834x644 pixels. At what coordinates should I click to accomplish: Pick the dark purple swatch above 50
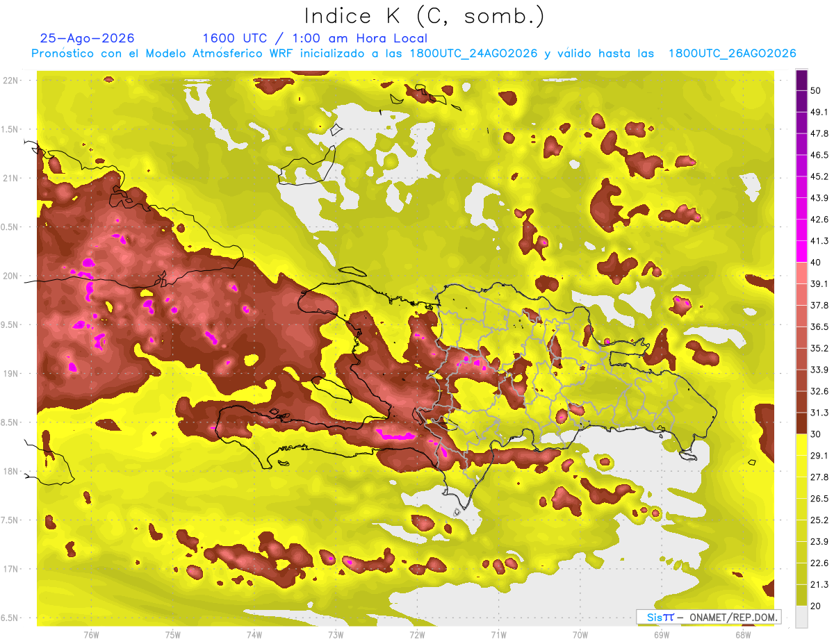(801, 80)
